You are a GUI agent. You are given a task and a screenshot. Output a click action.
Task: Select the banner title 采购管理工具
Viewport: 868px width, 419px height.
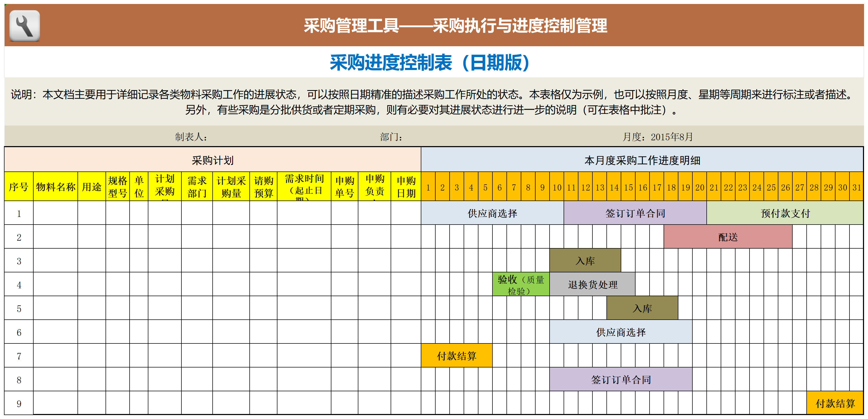(x=351, y=26)
